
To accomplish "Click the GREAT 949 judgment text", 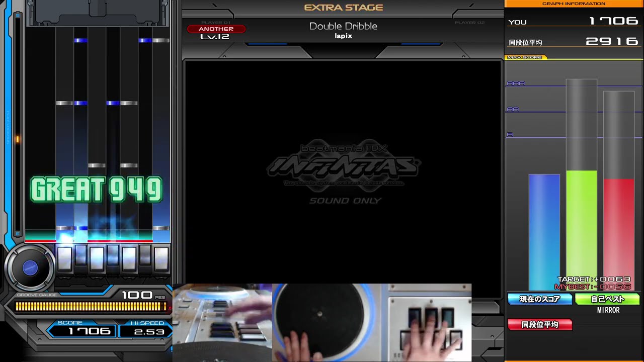I will coord(97,190).
